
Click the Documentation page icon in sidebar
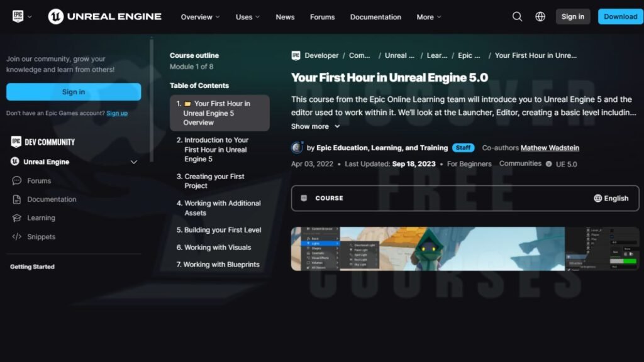(x=16, y=199)
